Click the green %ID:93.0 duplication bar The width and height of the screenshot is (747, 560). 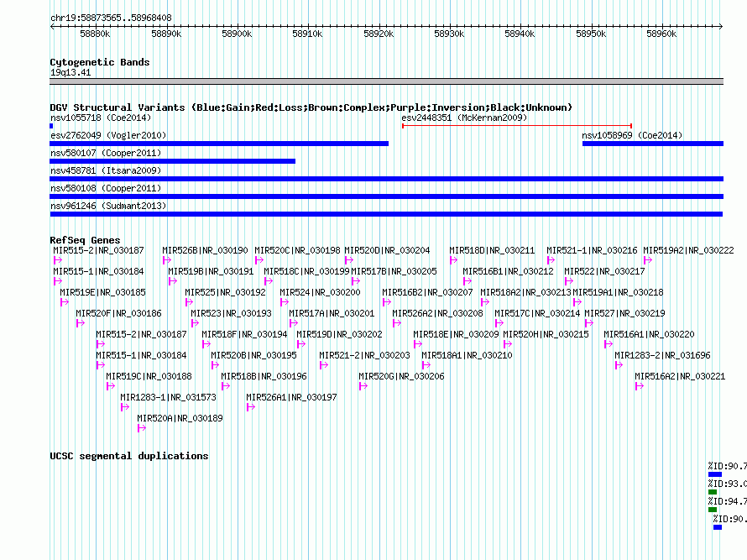point(713,492)
